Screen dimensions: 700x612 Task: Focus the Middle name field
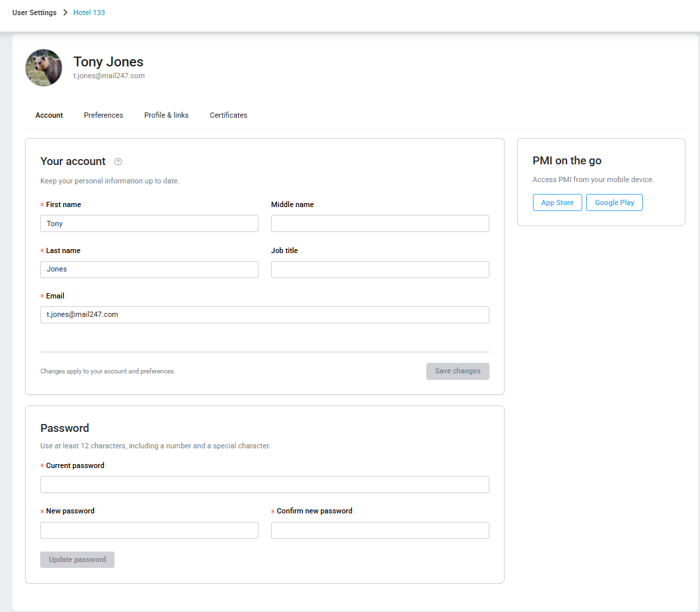click(380, 224)
